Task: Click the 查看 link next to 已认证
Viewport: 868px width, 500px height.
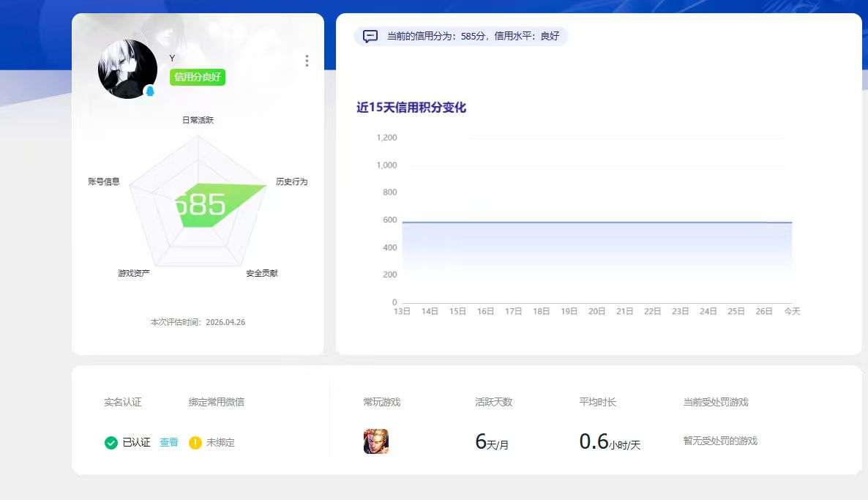Action: coord(169,442)
